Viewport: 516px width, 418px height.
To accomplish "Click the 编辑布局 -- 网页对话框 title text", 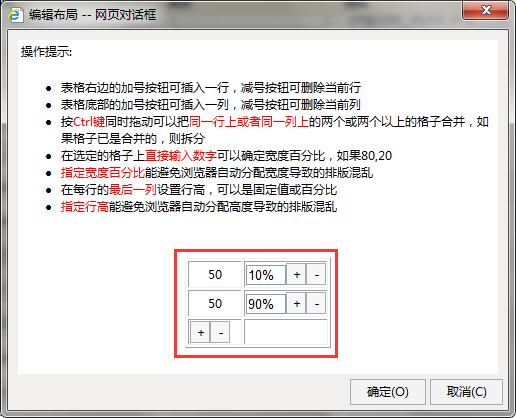I will pos(92,15).
